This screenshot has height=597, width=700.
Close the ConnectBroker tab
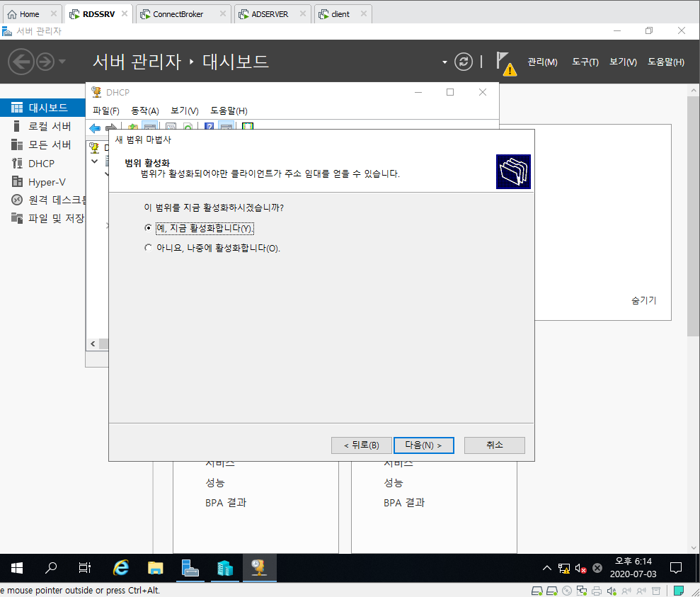pos(223,14)
